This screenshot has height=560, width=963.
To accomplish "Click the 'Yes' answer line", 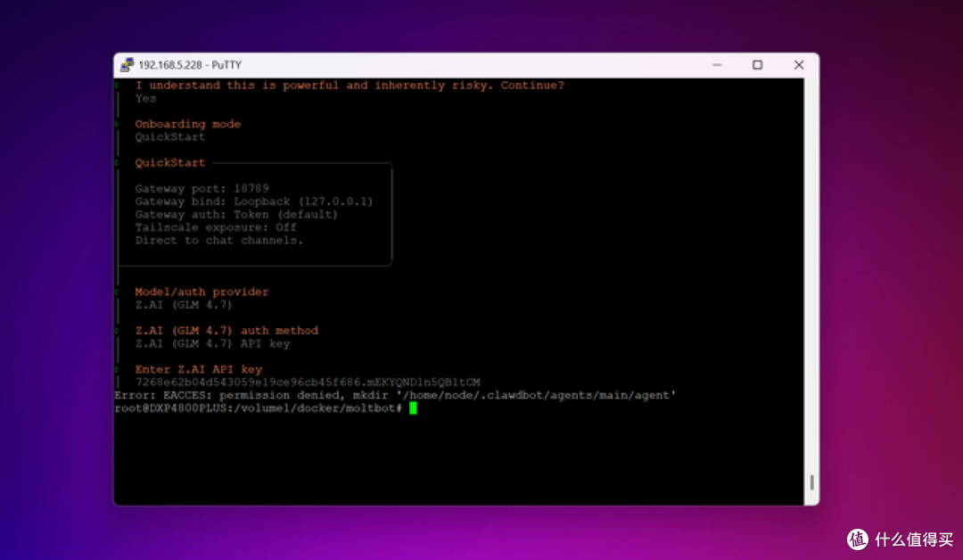I will pyautogui.click(x=145, y=98).
